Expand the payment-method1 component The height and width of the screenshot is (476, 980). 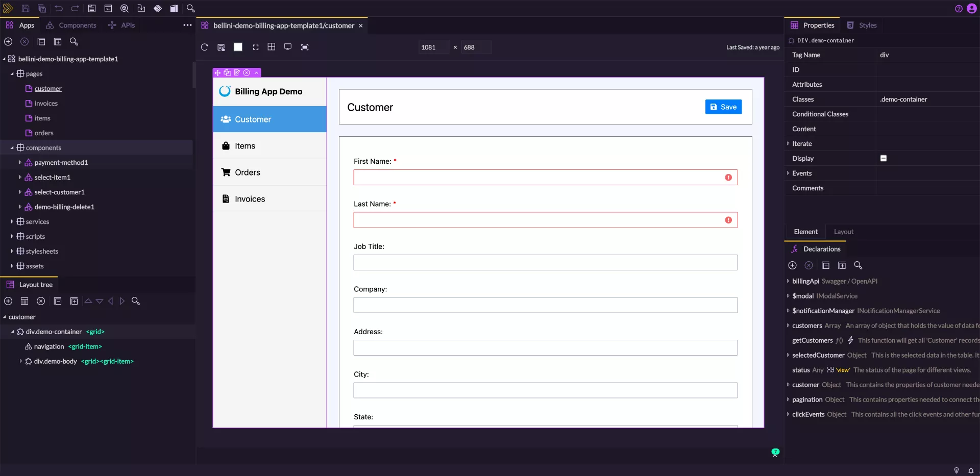[x=20, y=163]
